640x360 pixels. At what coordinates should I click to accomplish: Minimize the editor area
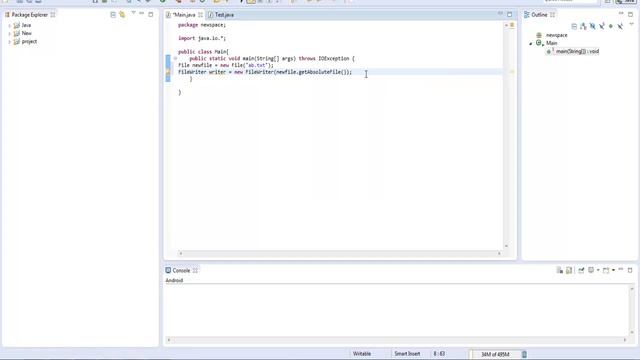coord(500,14)
